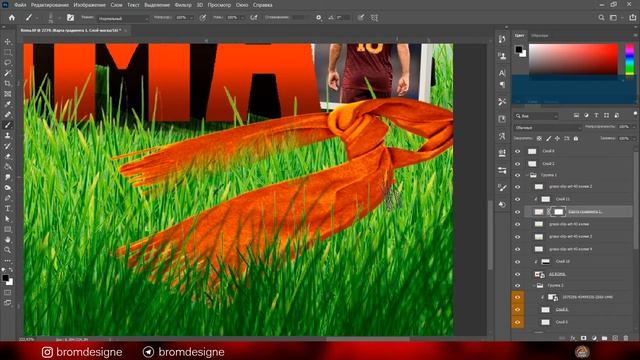Open the smoothing options gear icon
Viewport: 640px width, 360px height.
pyautogui.click(x=319, y=18)
